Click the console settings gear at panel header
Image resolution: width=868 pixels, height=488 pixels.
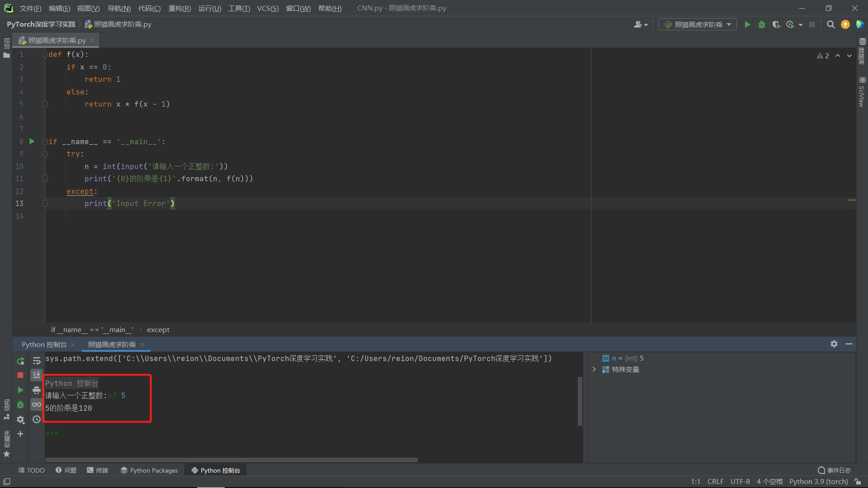(x=834, y=344)
